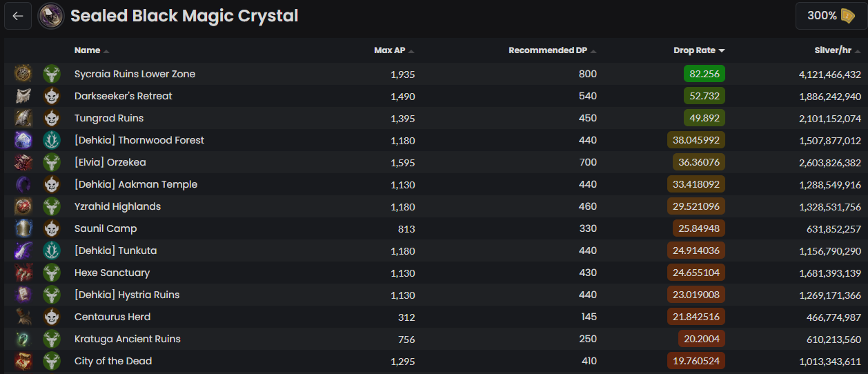Sort the table by the Name column

88,50
